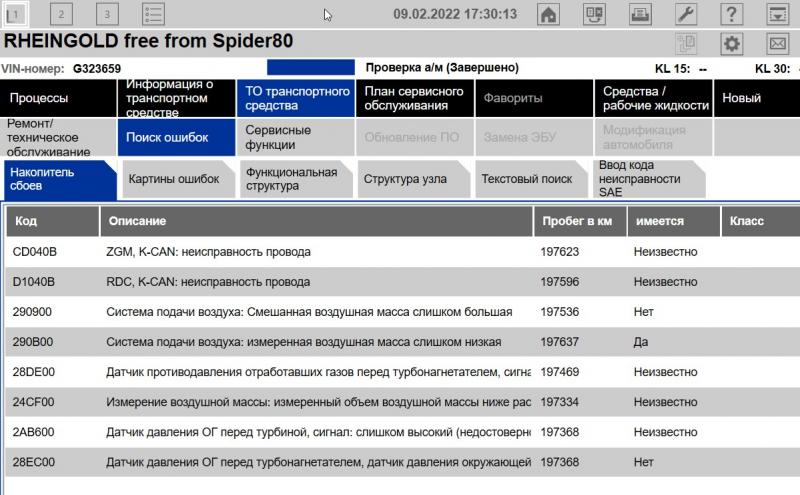800x495 pixels.
Task: Click the blue progress bar
Action: tap(311, 67)
